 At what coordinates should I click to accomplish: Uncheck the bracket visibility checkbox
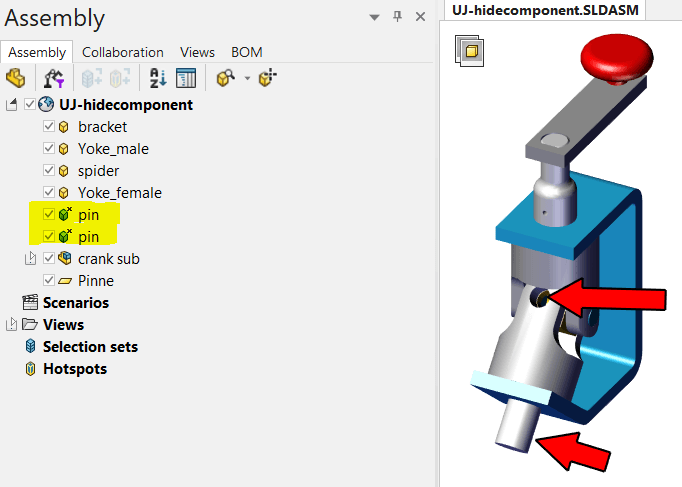tap(49, 127)
